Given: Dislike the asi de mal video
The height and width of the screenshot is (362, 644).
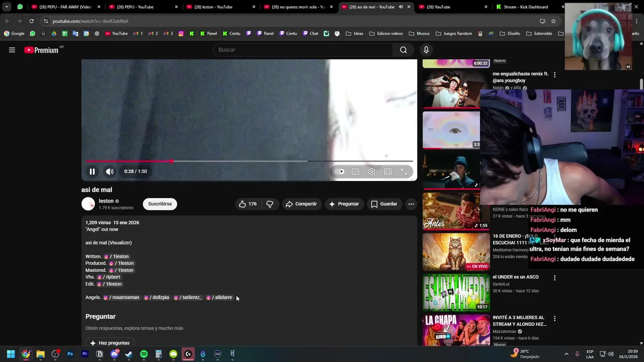Looking at the screenshot, I should pyautogui.click(x=270, y=204).
